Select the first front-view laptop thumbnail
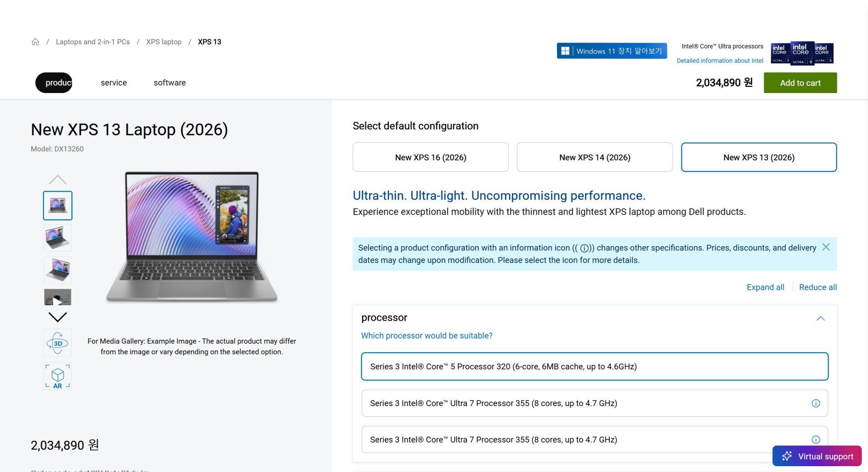 57,206
